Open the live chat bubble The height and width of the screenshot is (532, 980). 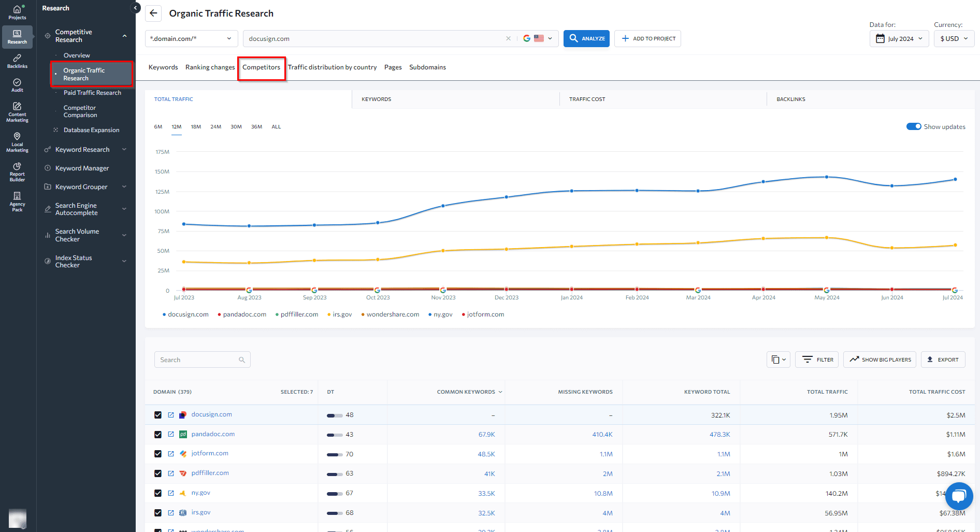(x=959, y=496)
